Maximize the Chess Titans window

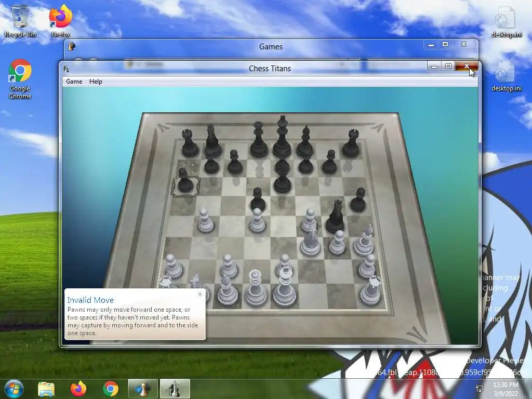click(448, 66)
